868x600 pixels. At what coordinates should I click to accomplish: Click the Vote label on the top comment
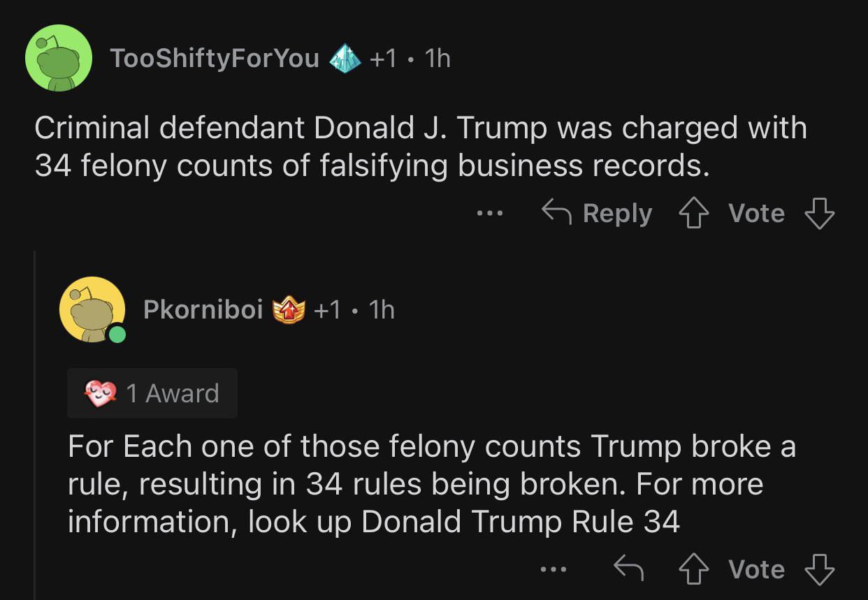pos(756,213)
